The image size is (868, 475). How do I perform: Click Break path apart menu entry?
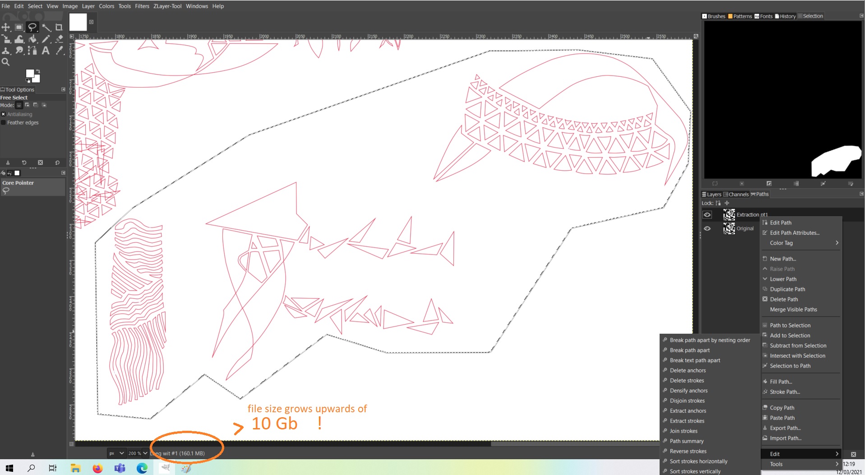(x=689, y=350)
